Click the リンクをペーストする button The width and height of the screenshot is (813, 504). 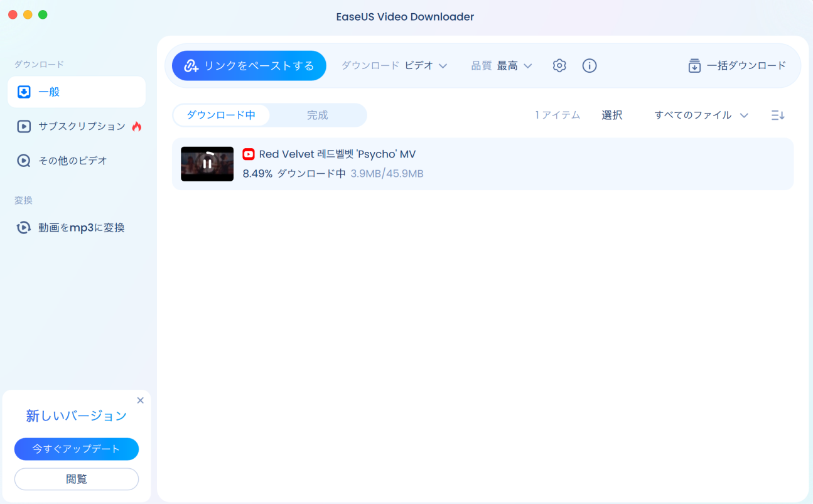click(249, 65)
